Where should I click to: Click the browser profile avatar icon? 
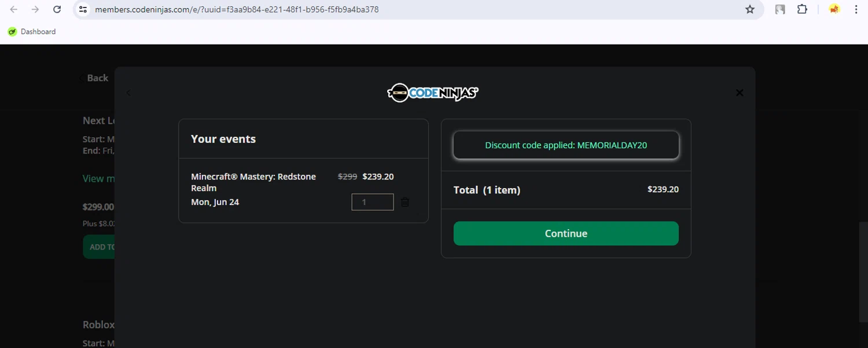click(834, 9)
